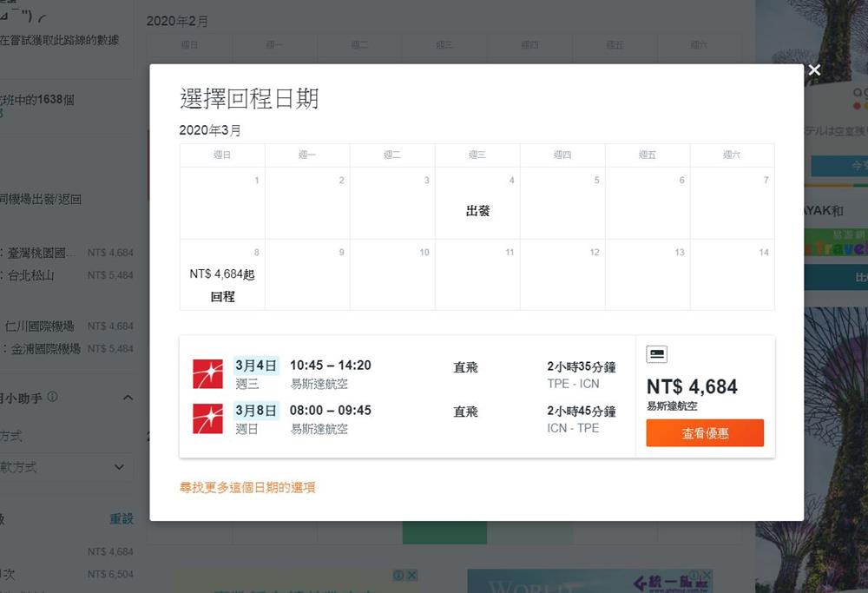This screenshot has height=593, width=868.
Task: Click NT$ 4,684起 price on March 8
Action: pyautogui.click(x=222, y=274)
